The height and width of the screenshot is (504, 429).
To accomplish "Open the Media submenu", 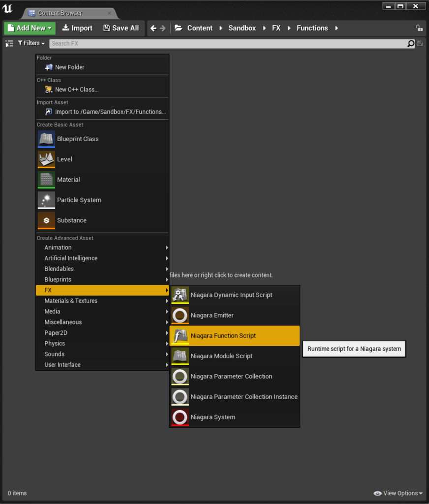I will point(102,312).
